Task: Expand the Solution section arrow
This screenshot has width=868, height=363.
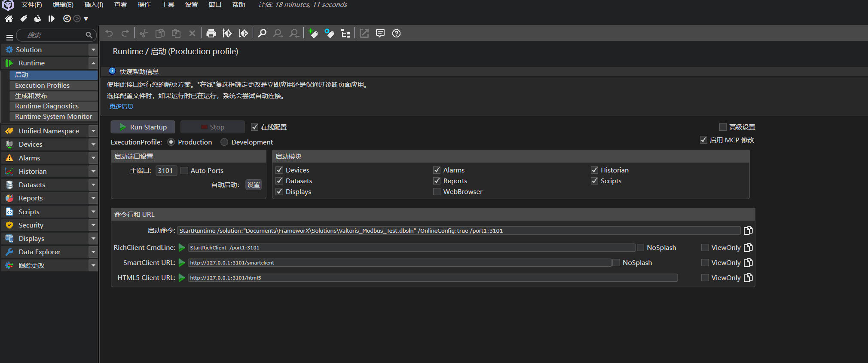Action: pyautogui.click(x=93, y=49)
